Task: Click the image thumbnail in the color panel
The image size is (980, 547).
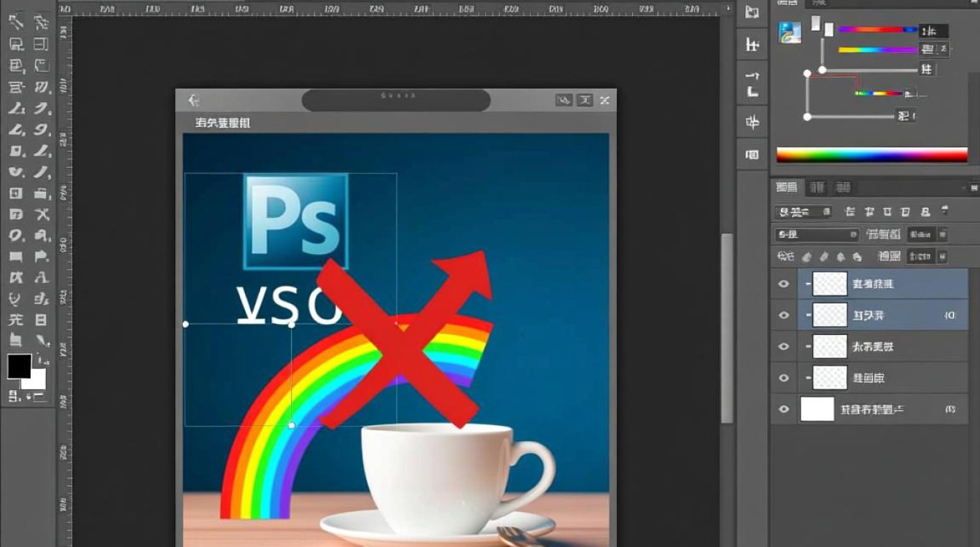Action: [x=790, y=32]
